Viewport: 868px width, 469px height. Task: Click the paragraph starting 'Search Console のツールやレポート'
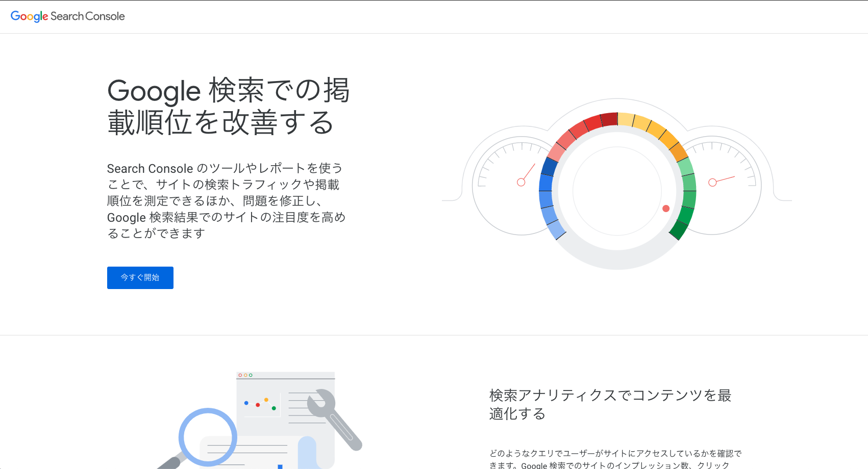tap(226, 201)
